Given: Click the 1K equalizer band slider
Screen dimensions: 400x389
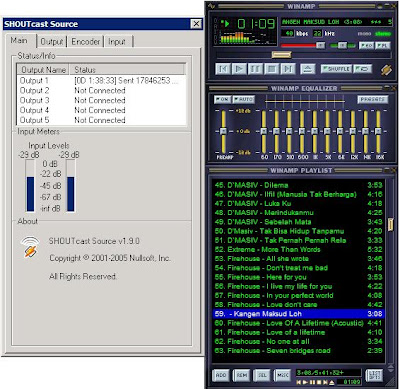Looking at the screenshot, I should [x=314, y=131].
